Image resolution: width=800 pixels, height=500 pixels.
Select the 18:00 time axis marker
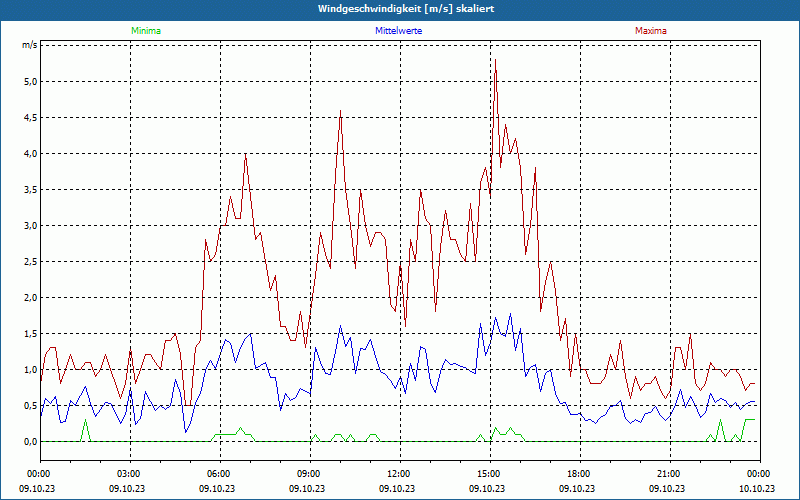point(579,473)
